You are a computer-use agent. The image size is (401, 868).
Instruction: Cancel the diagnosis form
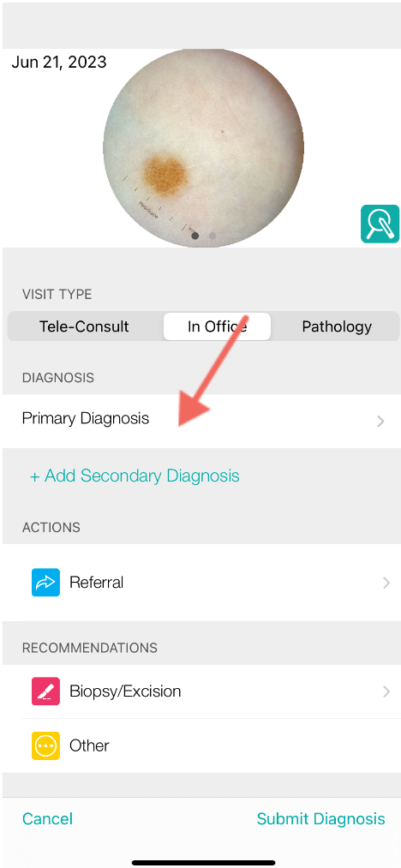(x=47, y=819)
